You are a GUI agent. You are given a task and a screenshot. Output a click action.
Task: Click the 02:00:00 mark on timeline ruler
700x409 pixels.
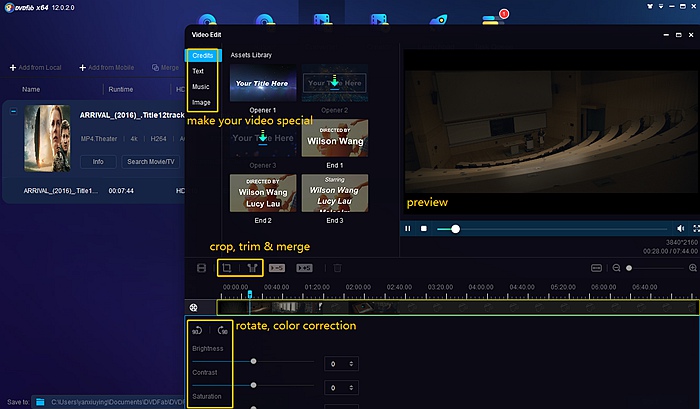pyautogui.click(x=358, y=287)
